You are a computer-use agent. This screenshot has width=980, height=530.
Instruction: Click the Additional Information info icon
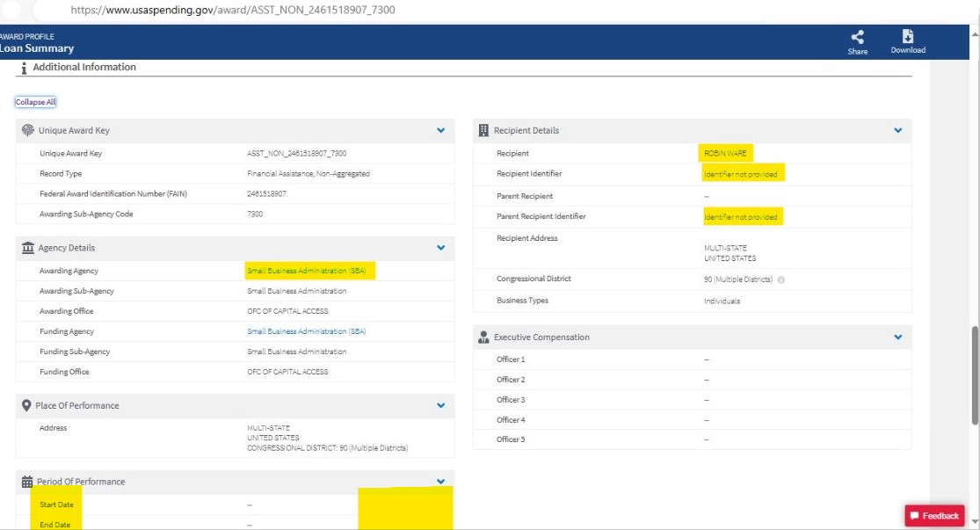(x=24, y=68)
